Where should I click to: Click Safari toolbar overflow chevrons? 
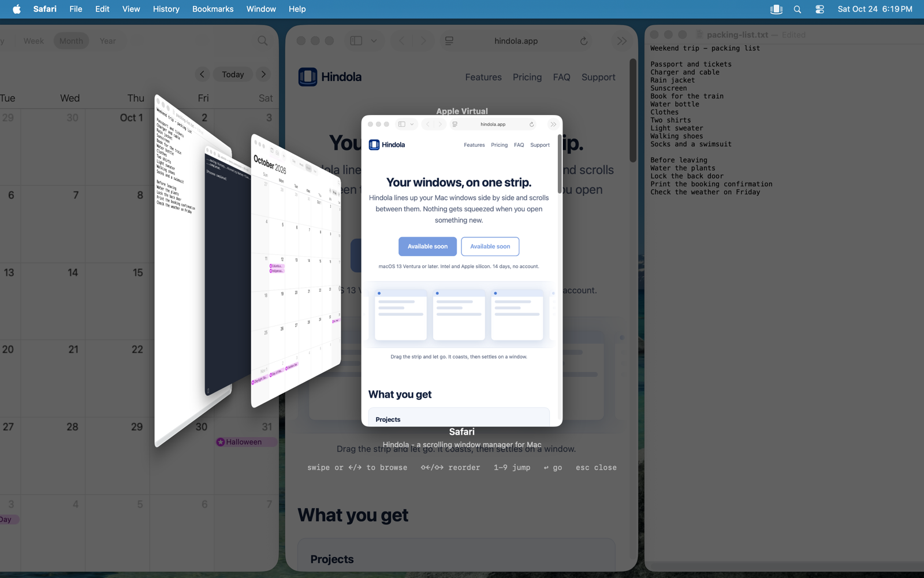tap(621, 41)
